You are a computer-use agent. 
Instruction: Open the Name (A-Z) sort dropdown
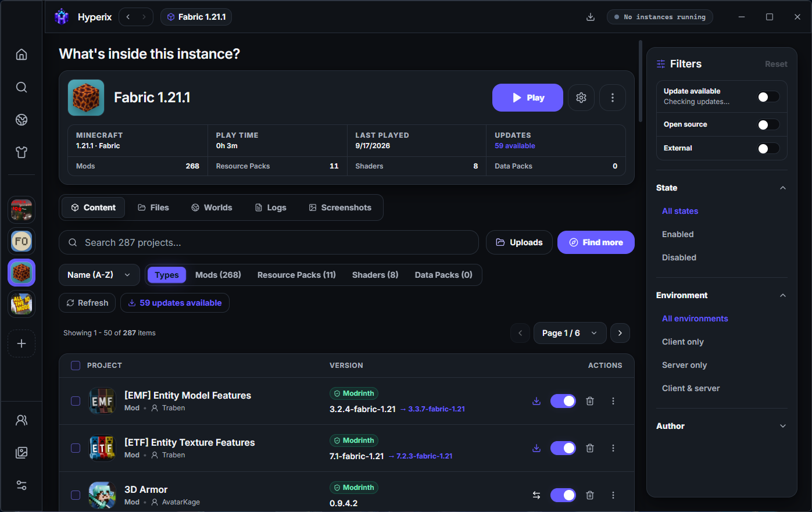point(99,275)
